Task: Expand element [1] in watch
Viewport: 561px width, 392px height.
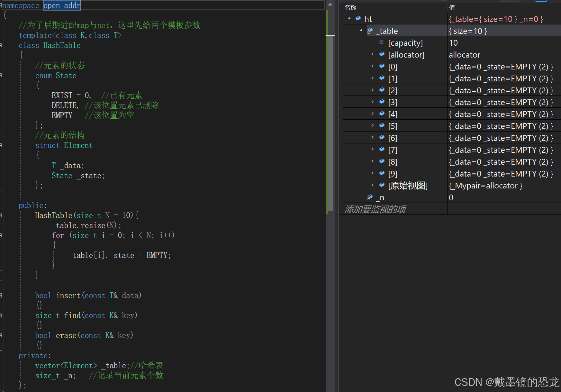Action: pos(373,78)
